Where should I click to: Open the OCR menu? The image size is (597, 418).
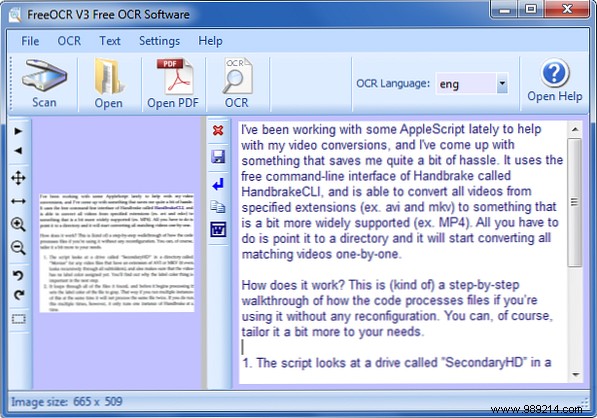69,41
